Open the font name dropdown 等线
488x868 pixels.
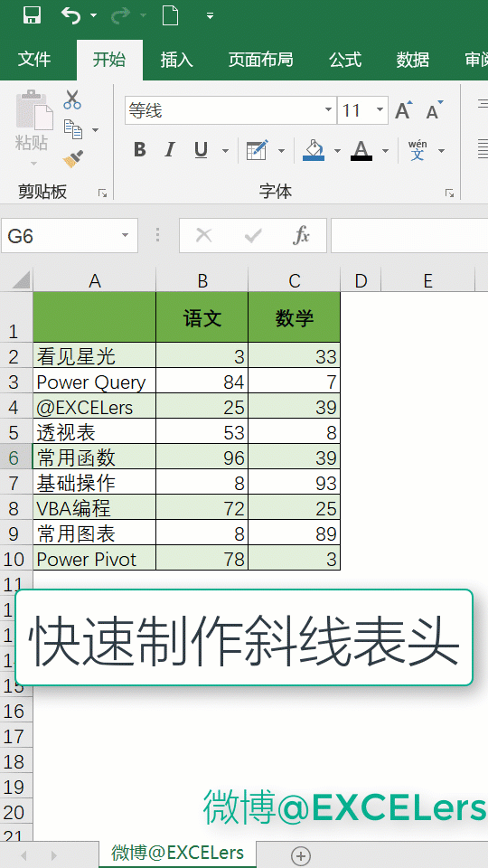(x=328, y=110)
